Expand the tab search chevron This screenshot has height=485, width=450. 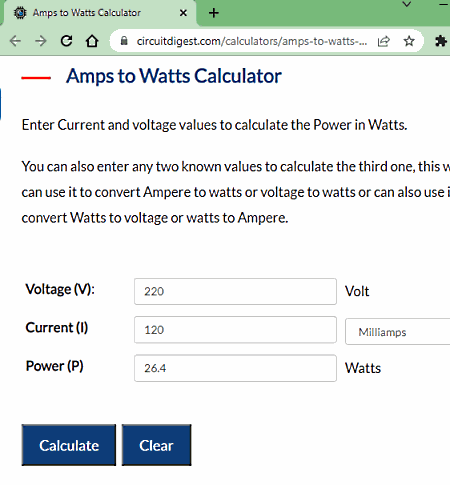[x=407, y=4]
